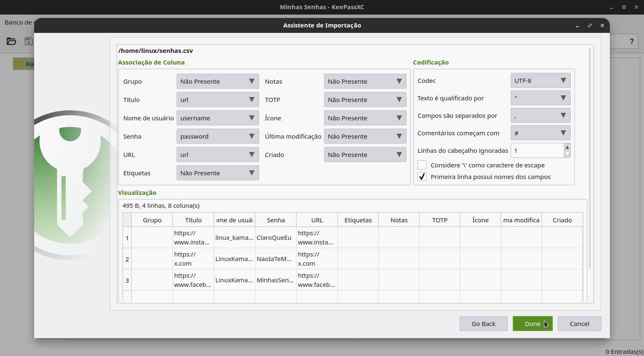The height and width of the screenshot is (356, 644).
Task: Click the Senha preview column header
Action: click(x=276, y=220)
